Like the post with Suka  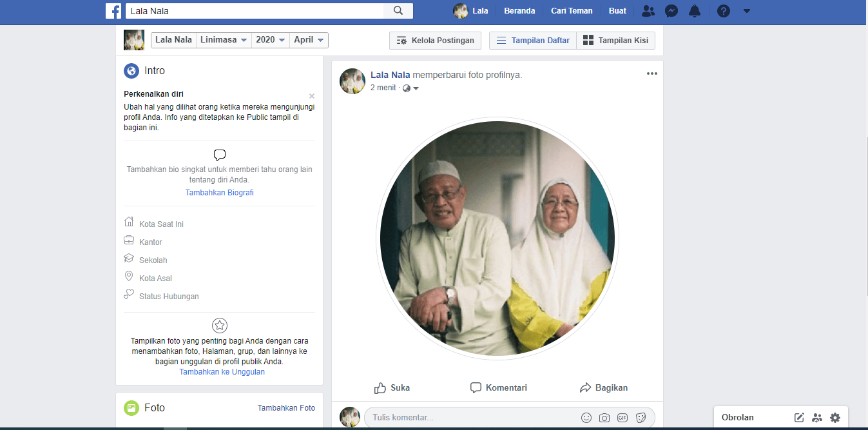pos(392,388)
